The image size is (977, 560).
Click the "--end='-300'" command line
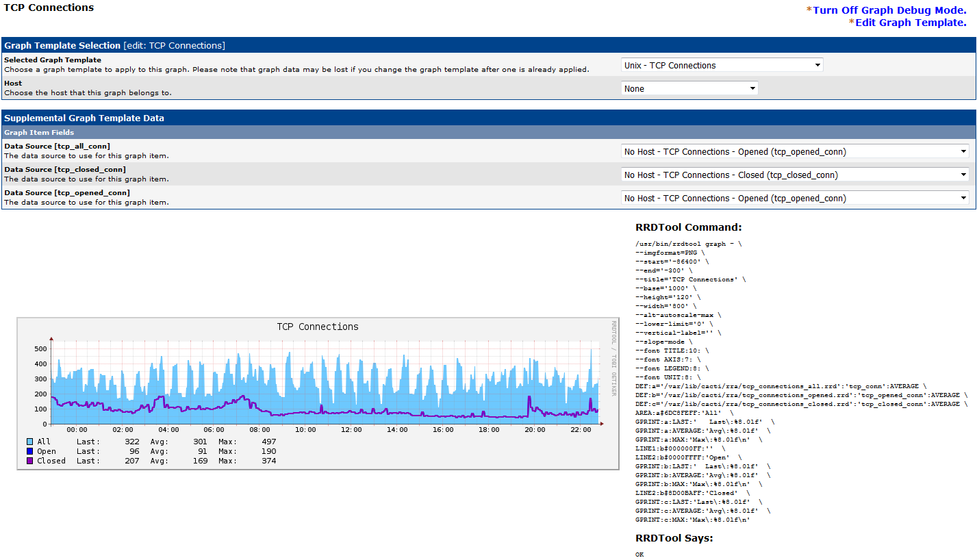(x=663, y=270)
